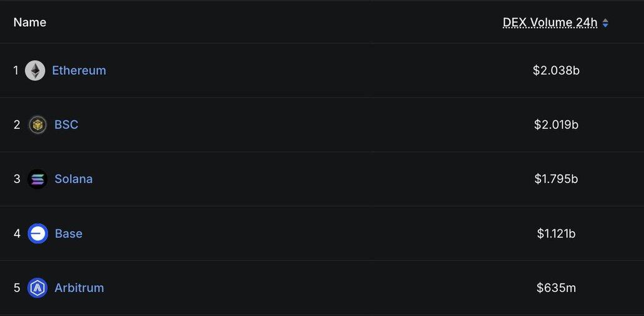This screenshot has height=316, width=644.
Task: Select Base's $1.121b volume value
Action: click(556, 234)
